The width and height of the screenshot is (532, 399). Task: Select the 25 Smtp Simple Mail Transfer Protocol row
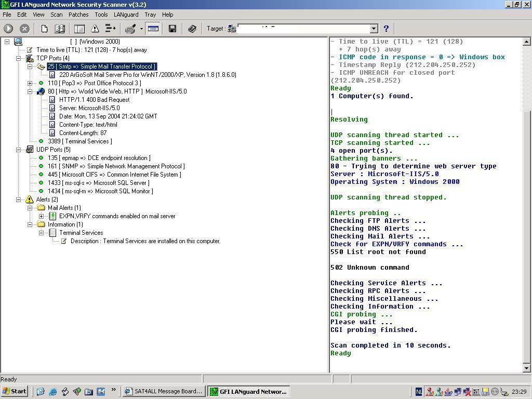101,66
